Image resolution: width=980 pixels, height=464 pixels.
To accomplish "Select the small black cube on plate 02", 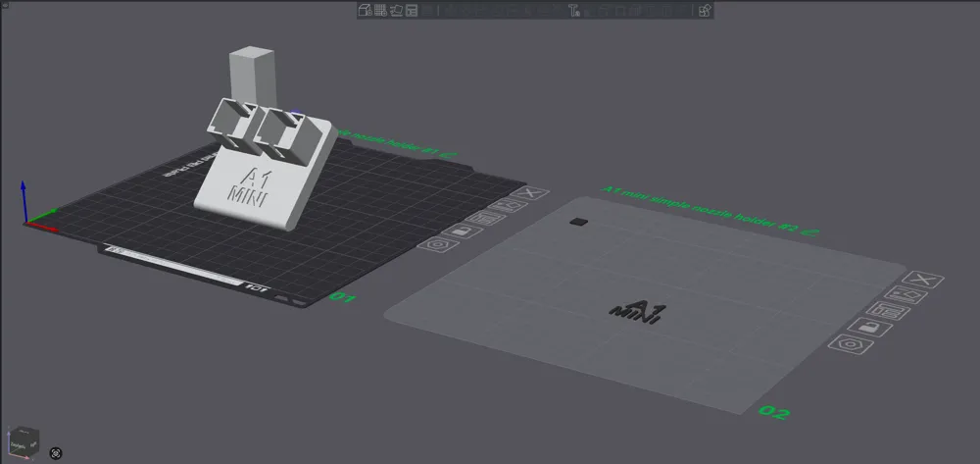I will [x=579, y=221].
